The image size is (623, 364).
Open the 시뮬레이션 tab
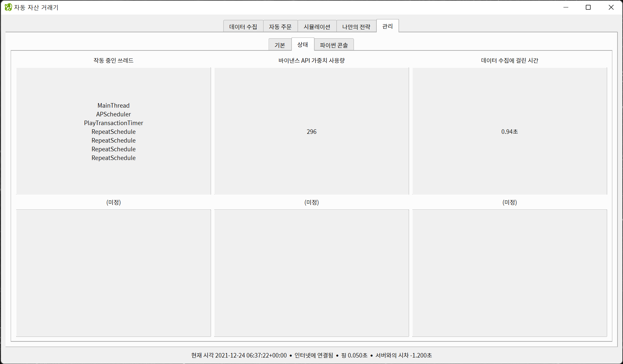(x=317, y=27)
